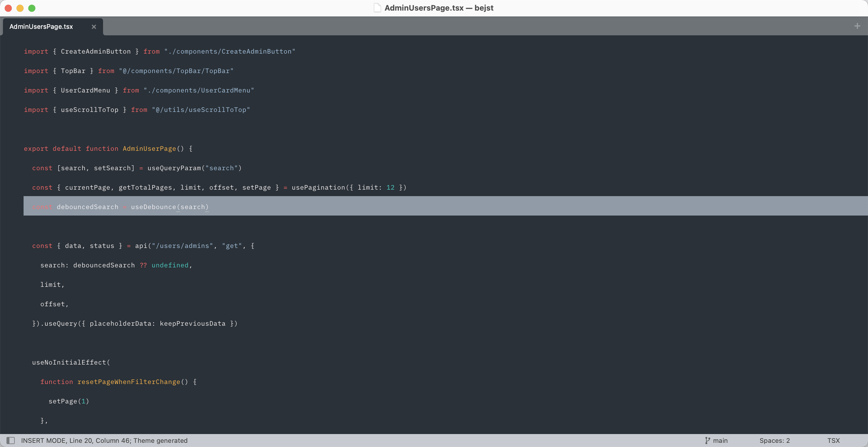The width and height of the screenshot is (868, 447).
Task: Click 'setPage' in the pagination destructuring
Action: click(256, 188)
